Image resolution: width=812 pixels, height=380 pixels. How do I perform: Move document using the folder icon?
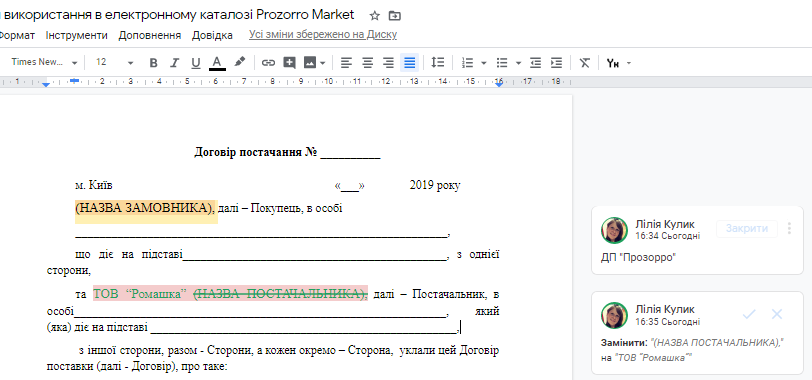(395, 16)
